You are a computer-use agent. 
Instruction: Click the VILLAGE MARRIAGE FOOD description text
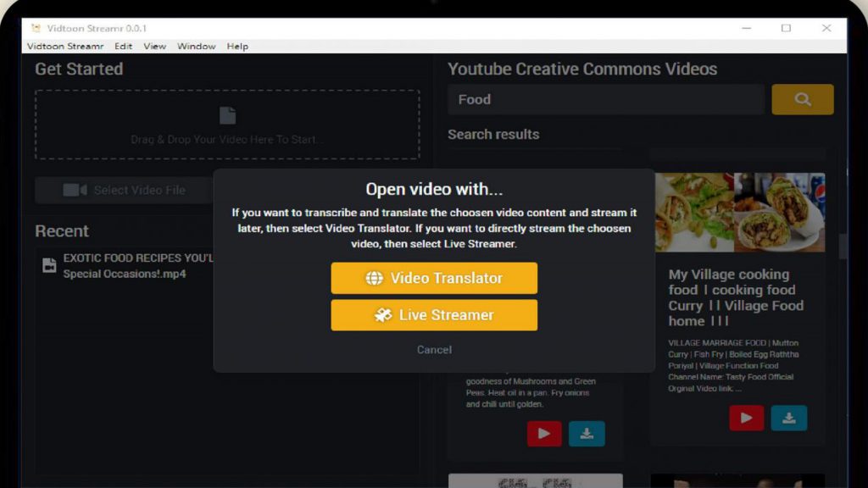(x=733, y=366)
